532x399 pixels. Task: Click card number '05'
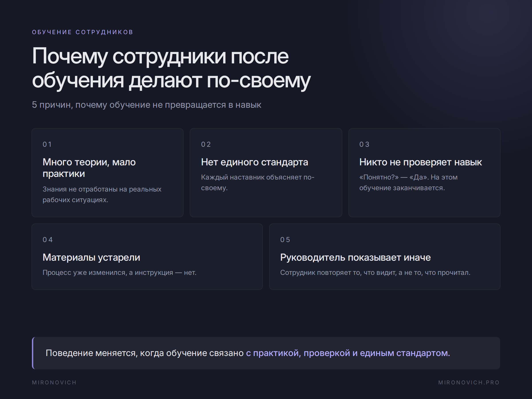click(x=285, y=240)
